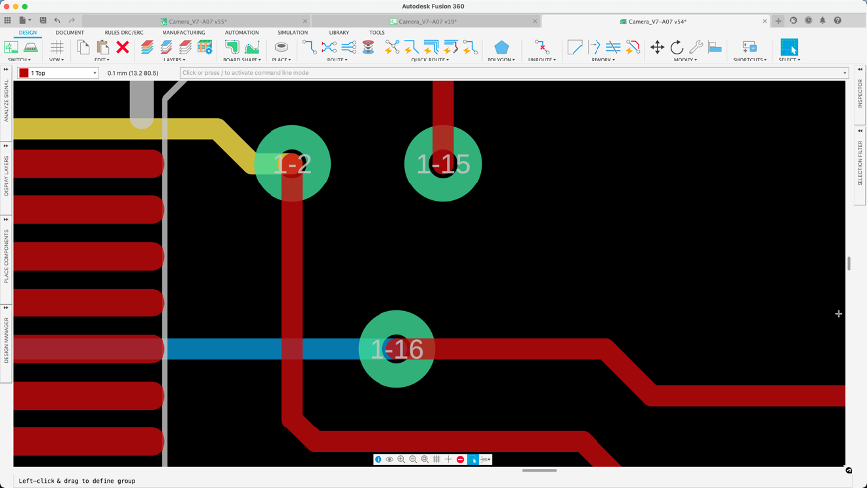Click the Move tool in Modify
Screen dimensions: 868x488
point(657,47)
